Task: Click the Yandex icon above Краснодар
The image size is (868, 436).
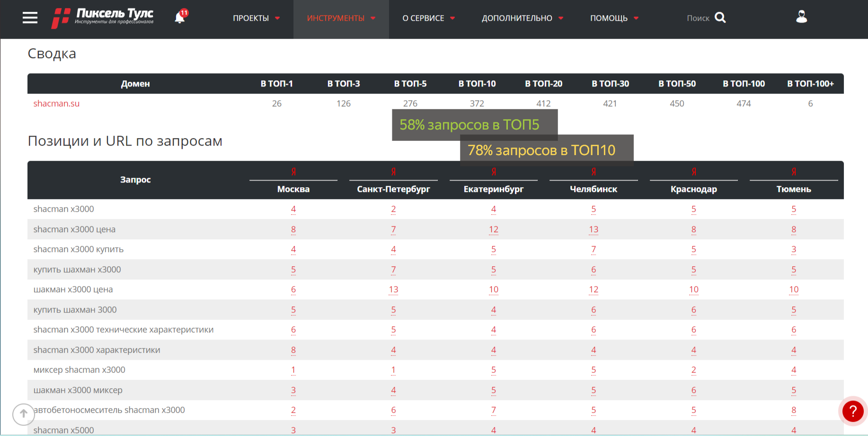Action: click(694, 171)
